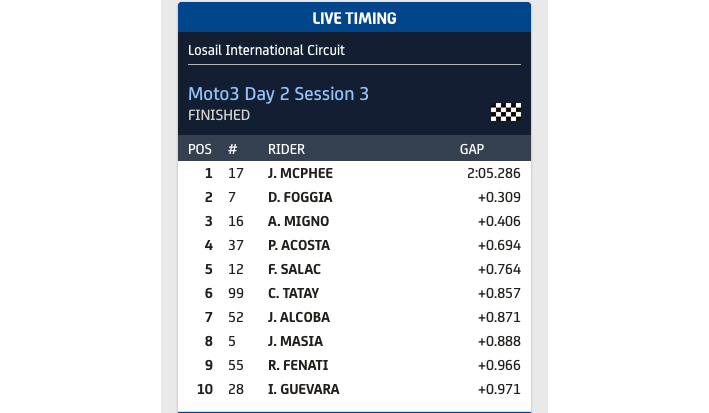Click the 2:05.286 fastest lap time
Screen dimensions: 709x413
493,173
